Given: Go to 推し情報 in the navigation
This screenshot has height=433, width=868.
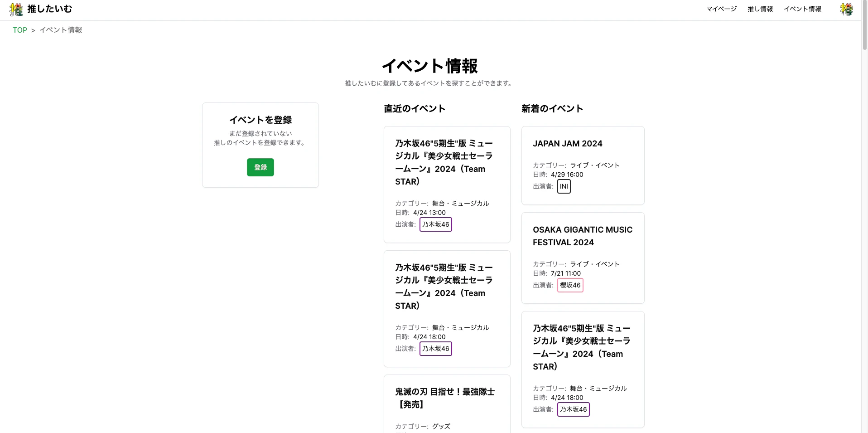Looking at the screenshot, I should (760, 9).
